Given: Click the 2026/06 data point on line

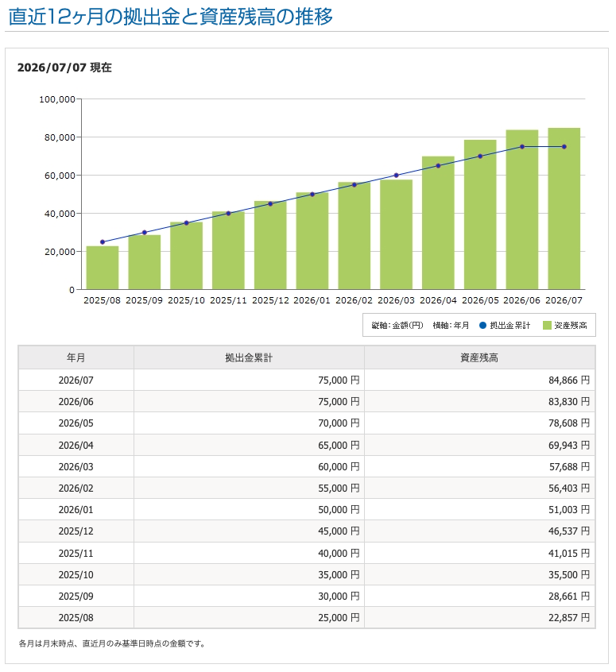Looking at the screenshot, I should [522, 147].
